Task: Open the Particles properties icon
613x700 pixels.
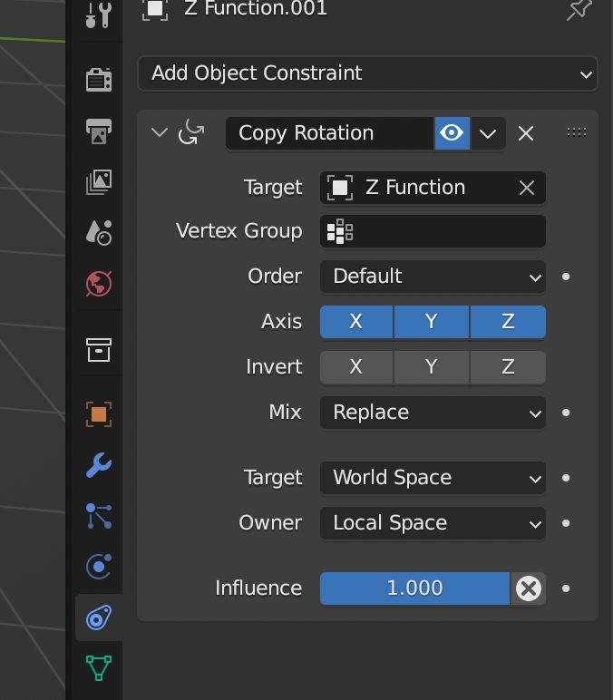Action: [x=99, y=516]
